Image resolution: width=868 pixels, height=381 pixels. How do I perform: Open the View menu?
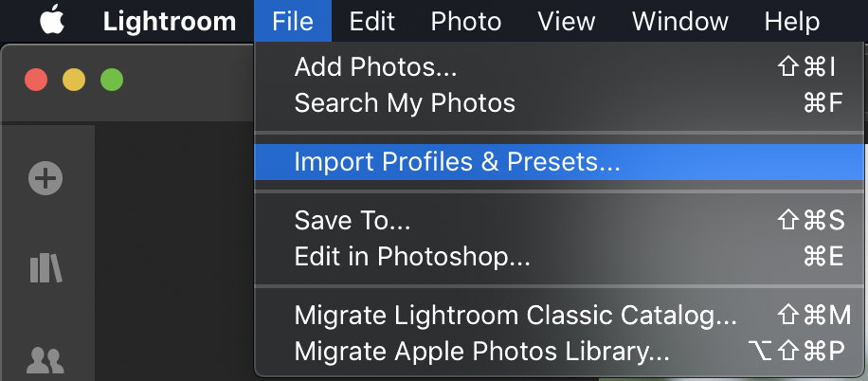[x=565, y=21]
